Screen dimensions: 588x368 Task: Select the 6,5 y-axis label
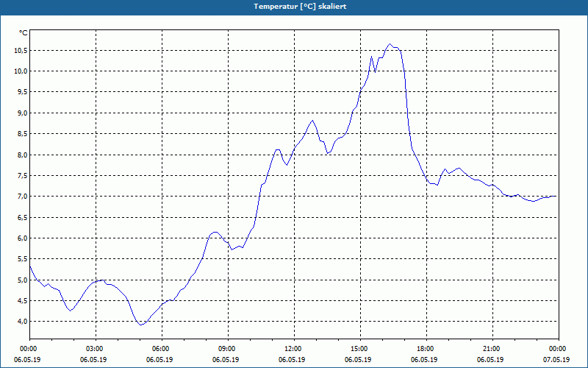[22, 217]
